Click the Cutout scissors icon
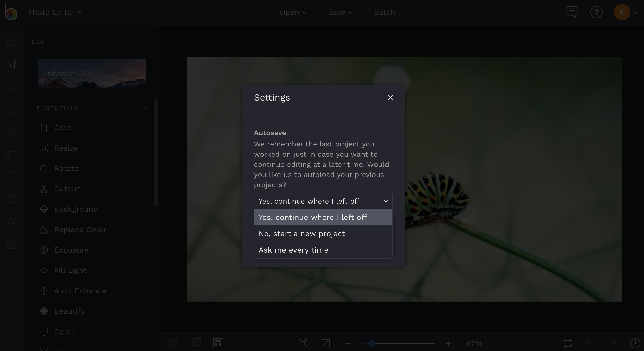The width and height of the screenshot is (644, 351). click(44, 189)
